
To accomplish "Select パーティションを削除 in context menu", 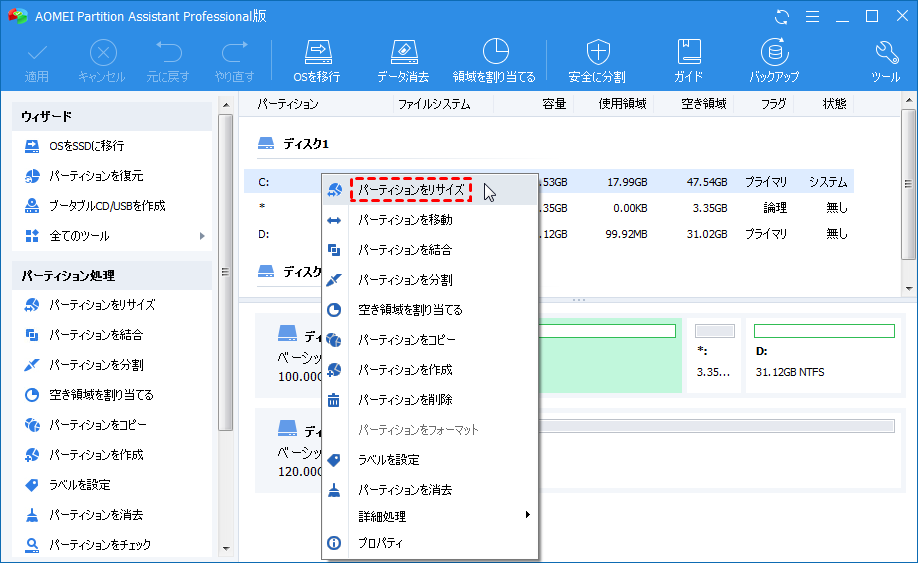I will coord(430,400).
